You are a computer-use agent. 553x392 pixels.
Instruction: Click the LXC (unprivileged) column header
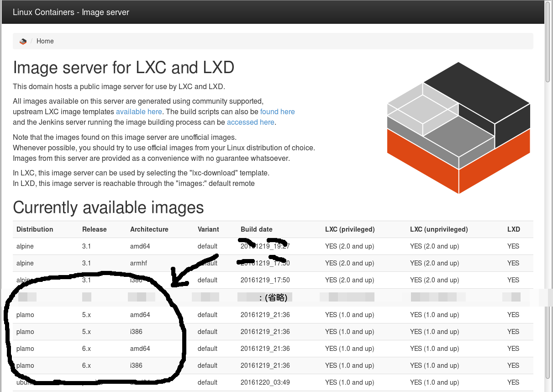point(439,229)
